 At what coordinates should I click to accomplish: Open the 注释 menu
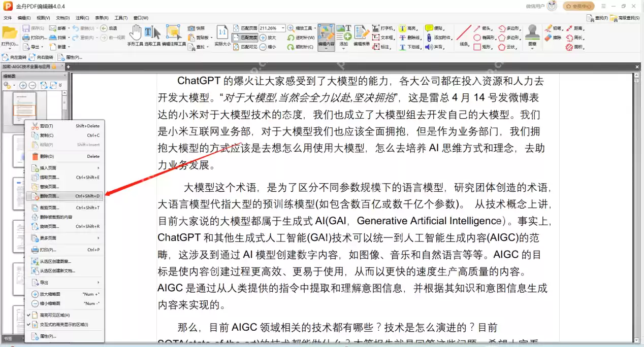(x=83, y=17)
